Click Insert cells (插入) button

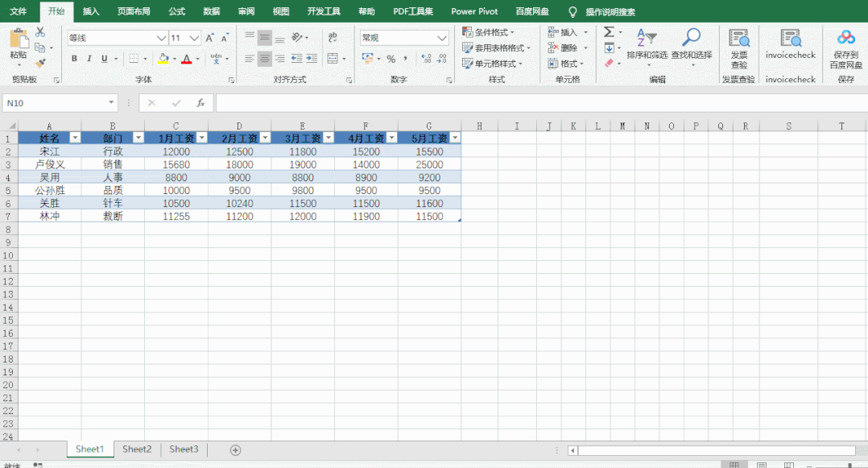click(562, 32)
